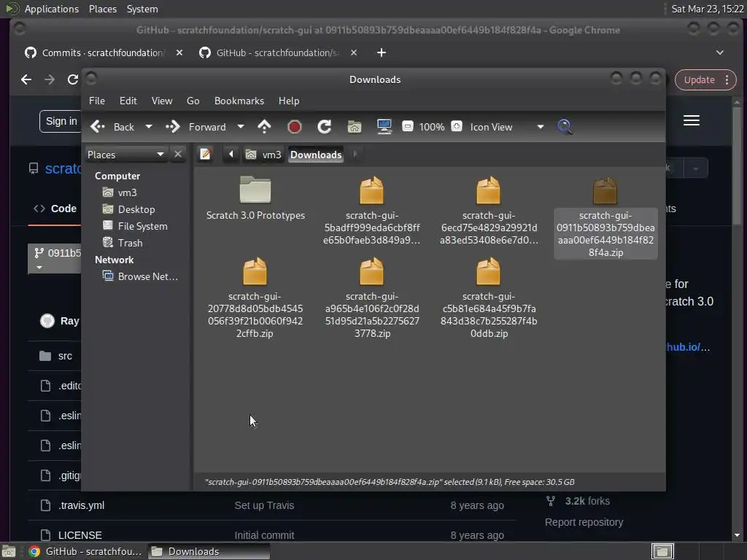Click the 3.2k forks link
747x560 pixels.
click(x=587, y=501)
